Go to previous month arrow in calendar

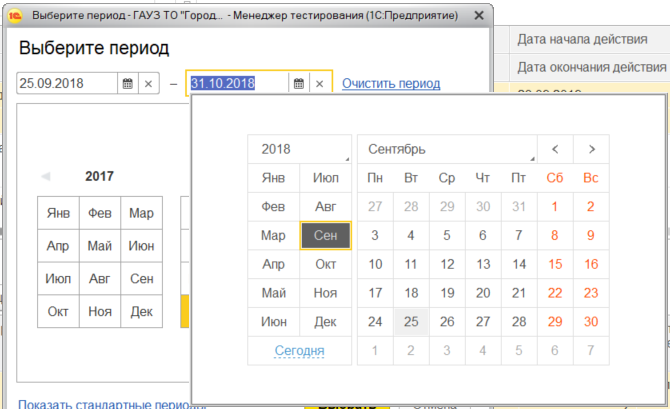click(x=555, y=149)
